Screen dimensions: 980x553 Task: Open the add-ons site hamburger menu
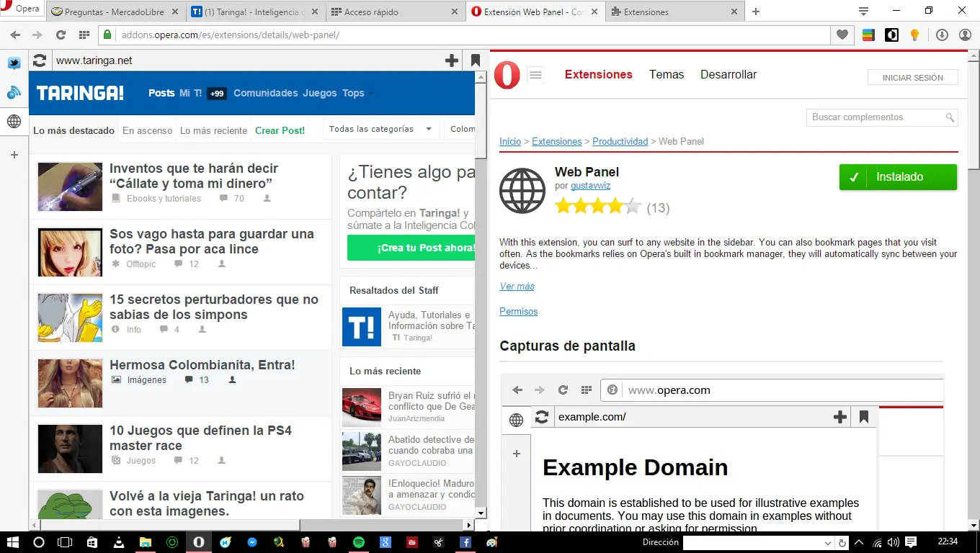pos(535,74)
